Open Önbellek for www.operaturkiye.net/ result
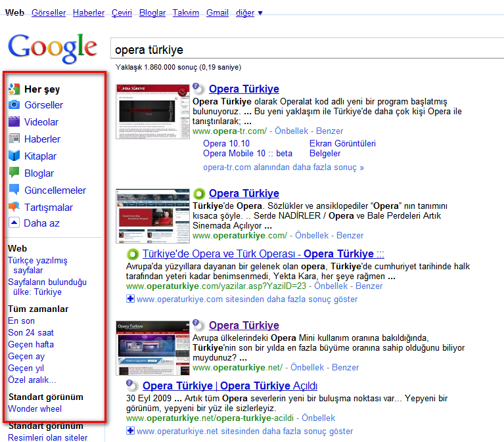This screenshot has height=442, width=504. click(308, 367)
